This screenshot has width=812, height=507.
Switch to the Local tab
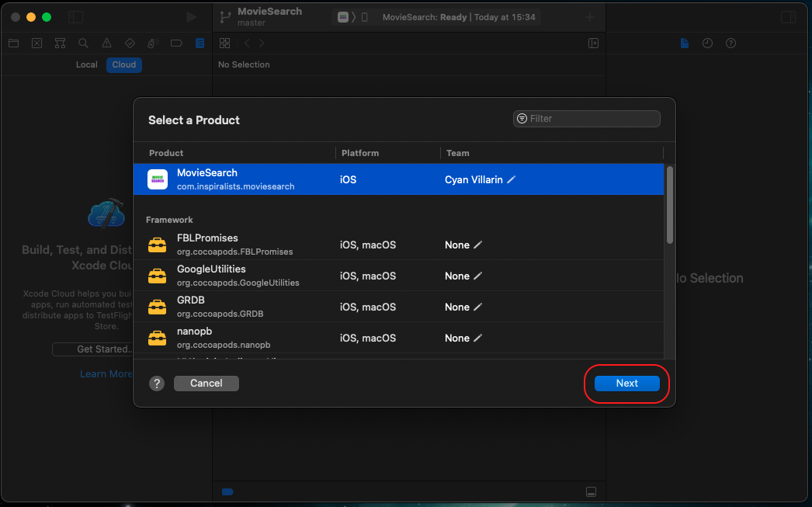pos(86,64)
